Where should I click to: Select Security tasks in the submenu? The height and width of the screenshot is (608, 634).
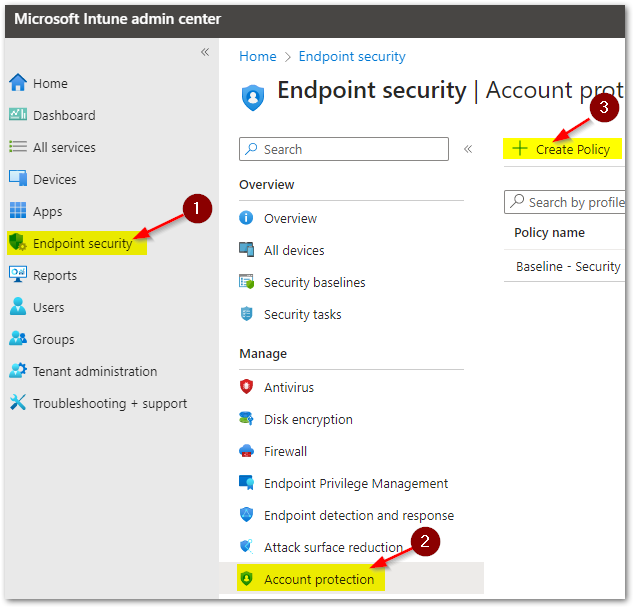[x=302, y=314]
